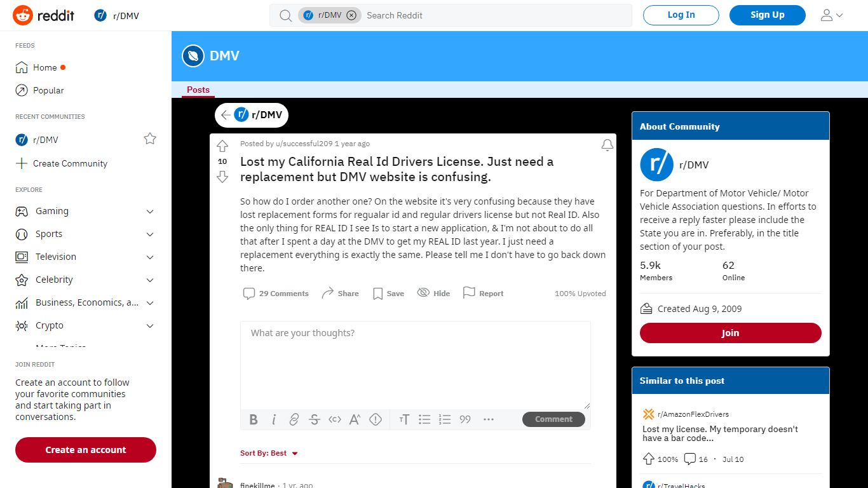This screenshot has height=488, width=868.
Task: Open similar post 'Lost my license' title
Action: tap(720, 433)
